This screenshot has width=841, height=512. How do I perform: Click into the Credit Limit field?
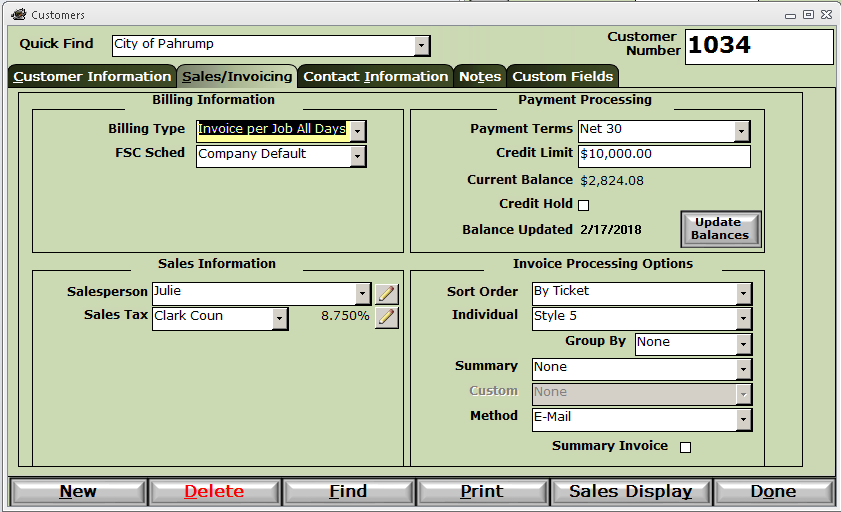click(x=664, y=155)
